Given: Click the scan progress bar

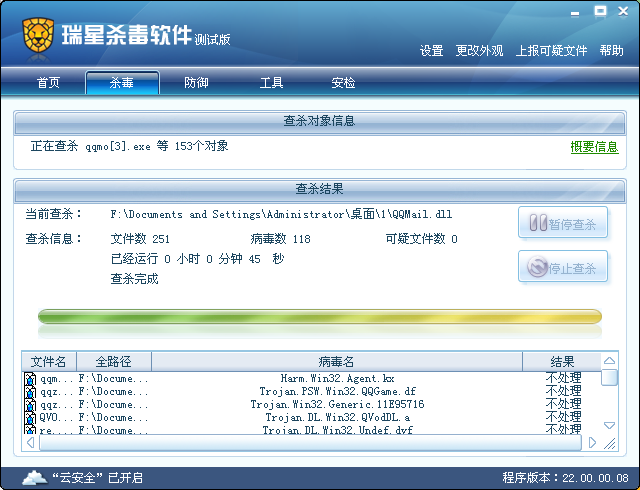Looking at the screenshot, I should [320, 316].
